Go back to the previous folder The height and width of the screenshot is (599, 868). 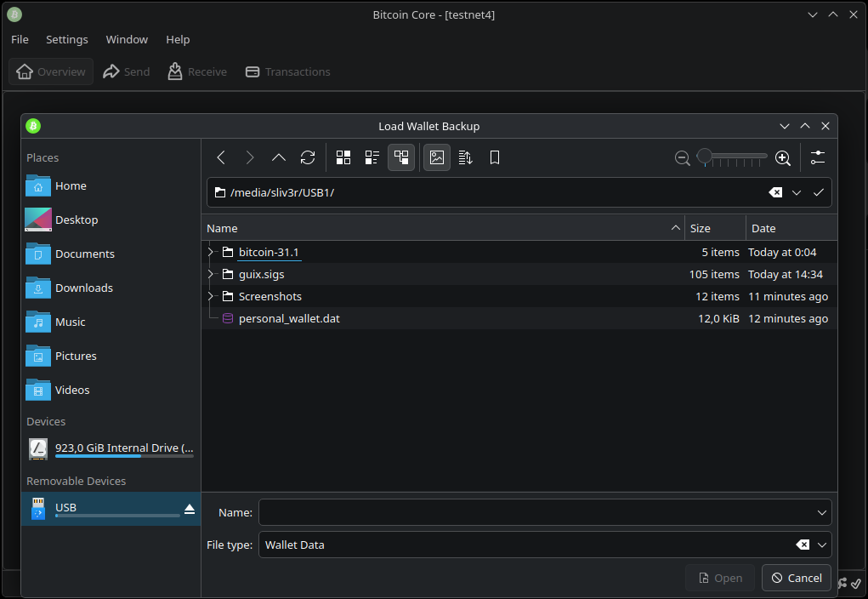point(221,158)
